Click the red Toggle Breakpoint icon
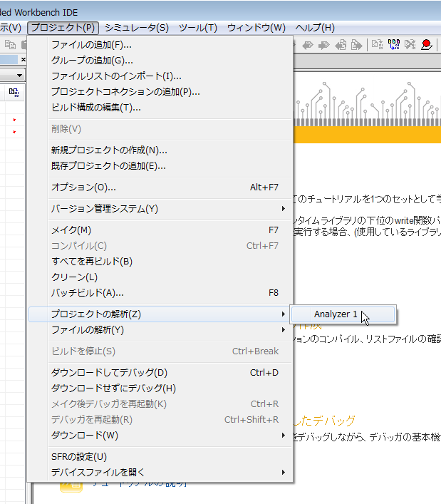 tap(427, 44)
